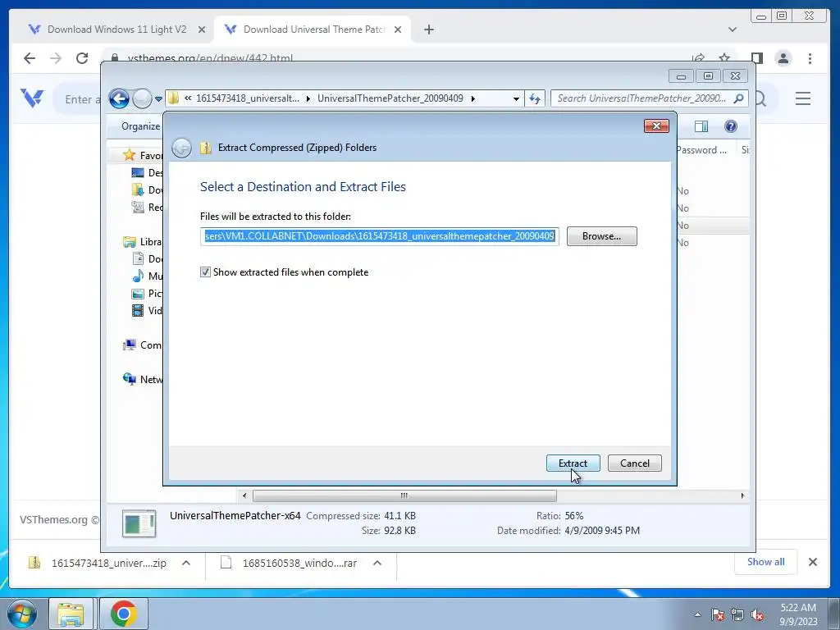Select Videos library in navigation pane
Image resolution: width=840 pixels, height=630 pixels.
[147, 310]
